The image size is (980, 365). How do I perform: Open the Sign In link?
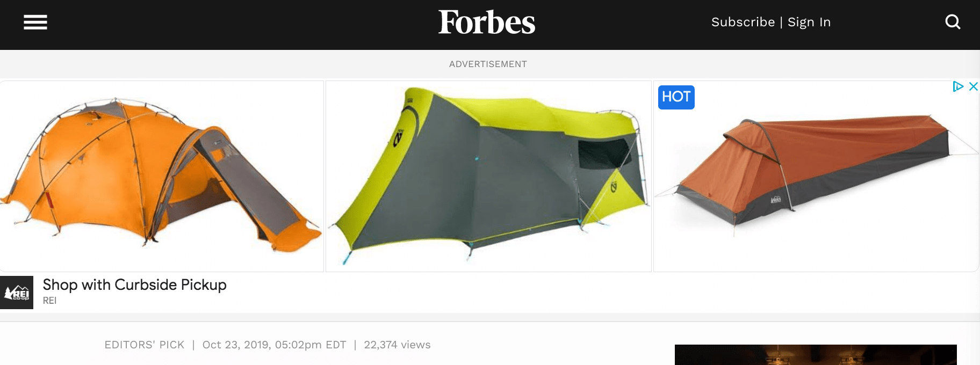[x=809, y=22]
